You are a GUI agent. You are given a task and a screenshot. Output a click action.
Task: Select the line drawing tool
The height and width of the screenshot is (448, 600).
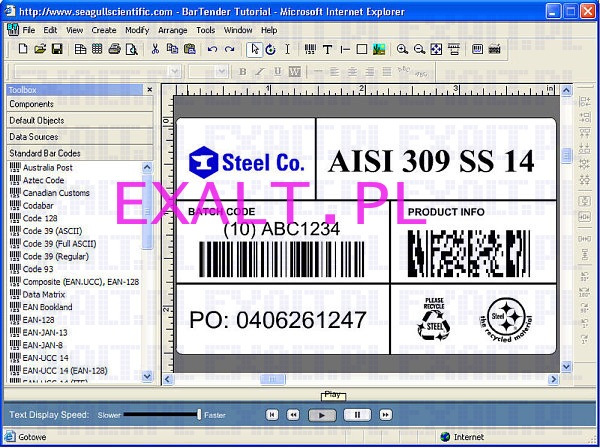pos(345,49)
